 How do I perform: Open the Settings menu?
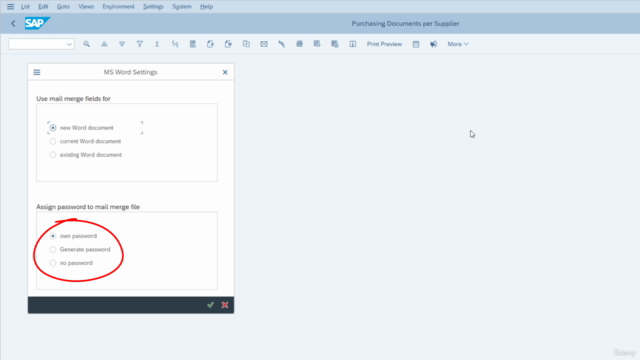point(153,7)
